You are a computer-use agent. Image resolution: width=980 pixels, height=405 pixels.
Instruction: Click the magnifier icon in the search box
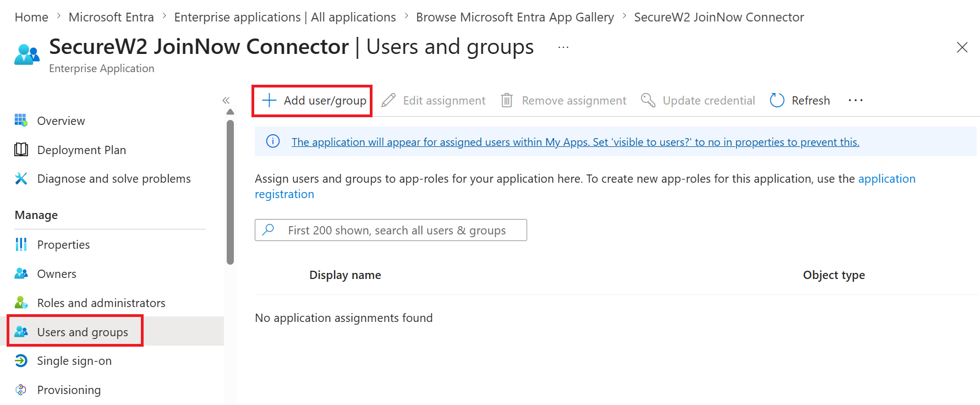(269, 229)
